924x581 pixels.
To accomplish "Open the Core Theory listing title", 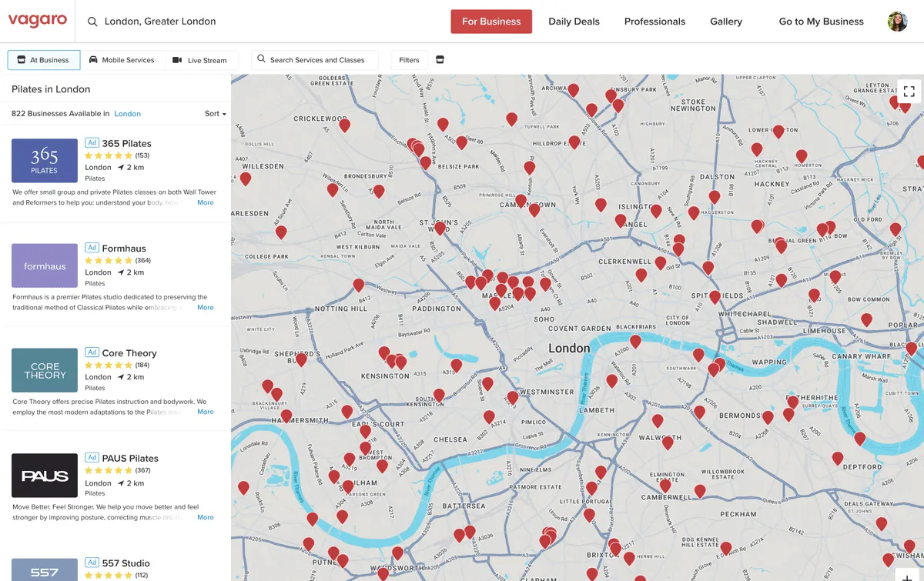I will (129, 353).
